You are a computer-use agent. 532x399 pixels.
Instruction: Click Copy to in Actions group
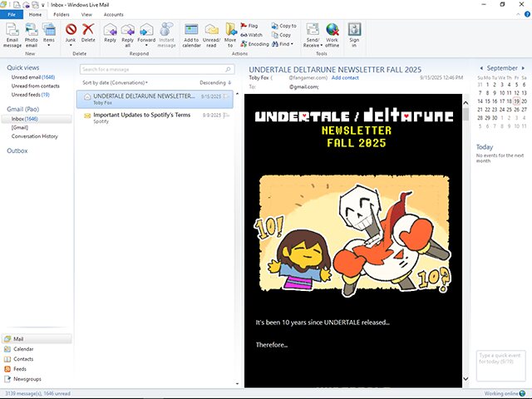[284, 26]
